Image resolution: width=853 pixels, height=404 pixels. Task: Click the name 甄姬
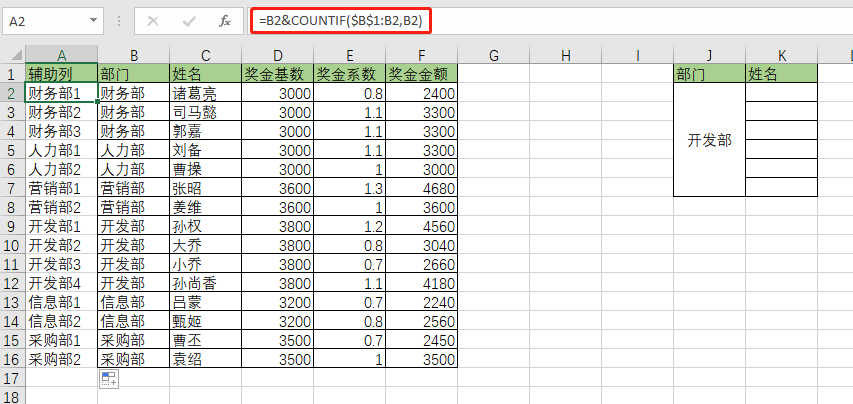187,321
